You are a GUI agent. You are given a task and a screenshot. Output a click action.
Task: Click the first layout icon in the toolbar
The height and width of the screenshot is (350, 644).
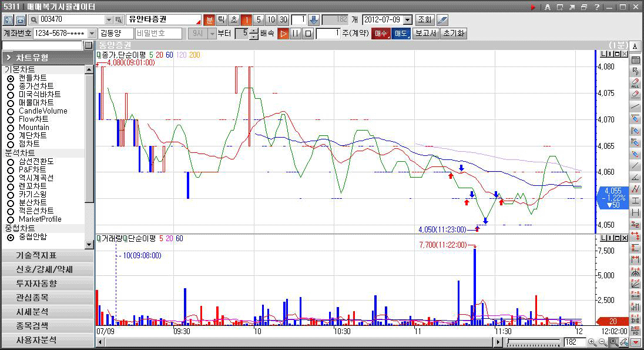point(8,20)
